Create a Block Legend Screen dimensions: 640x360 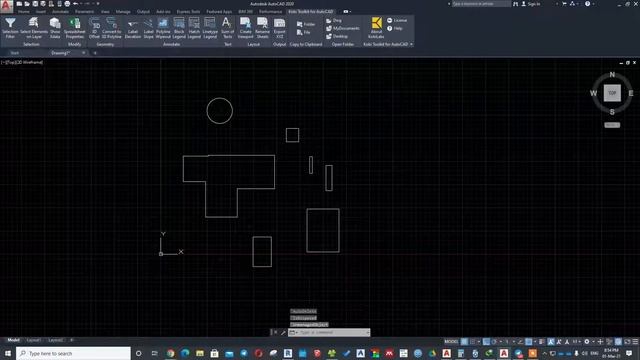pyautogui.click(x=179, y=28)
